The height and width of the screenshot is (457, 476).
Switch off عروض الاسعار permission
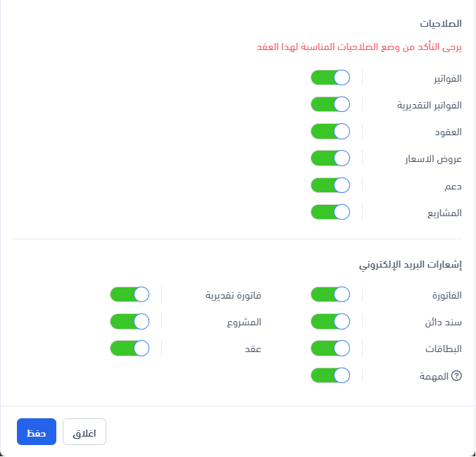330,158
